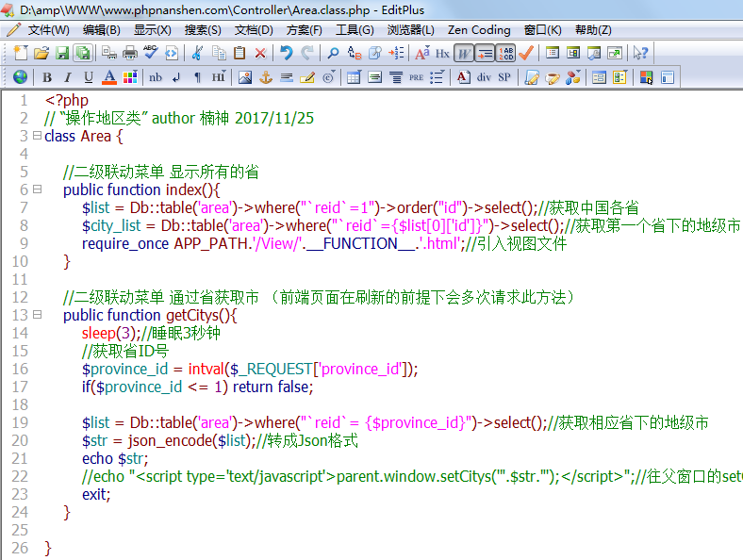Open the HTML table dropdown
743x560 pixels.
click(x=354, y=76)
